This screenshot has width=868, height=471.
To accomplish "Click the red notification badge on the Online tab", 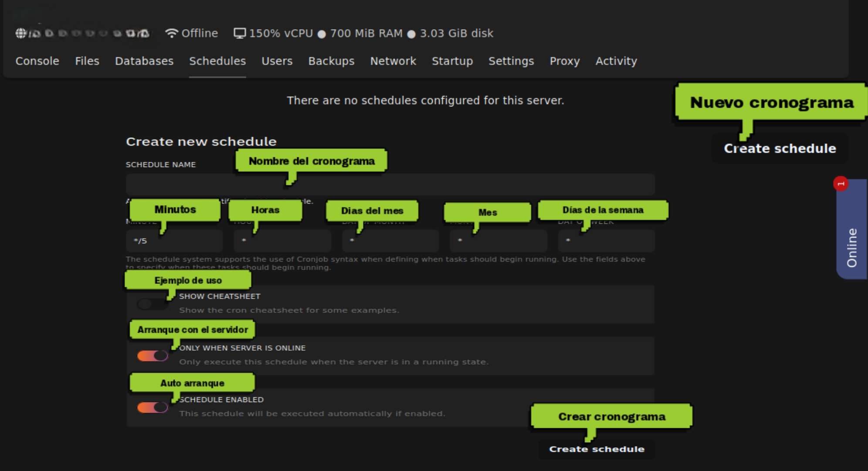I will (841, 184).
